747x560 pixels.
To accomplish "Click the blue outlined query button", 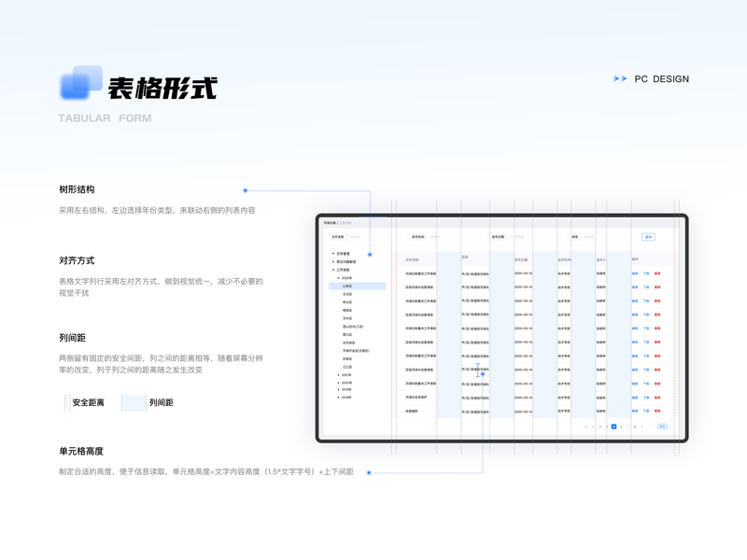I will (x=648, y=237).
